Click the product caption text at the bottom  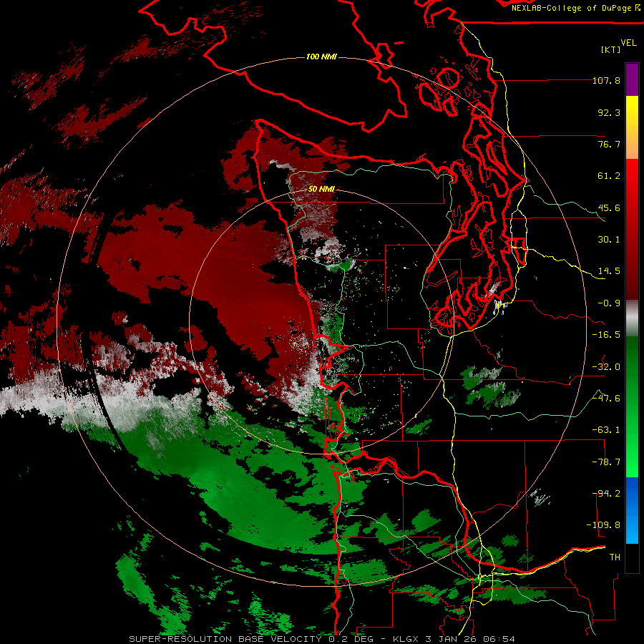[322, 639]
